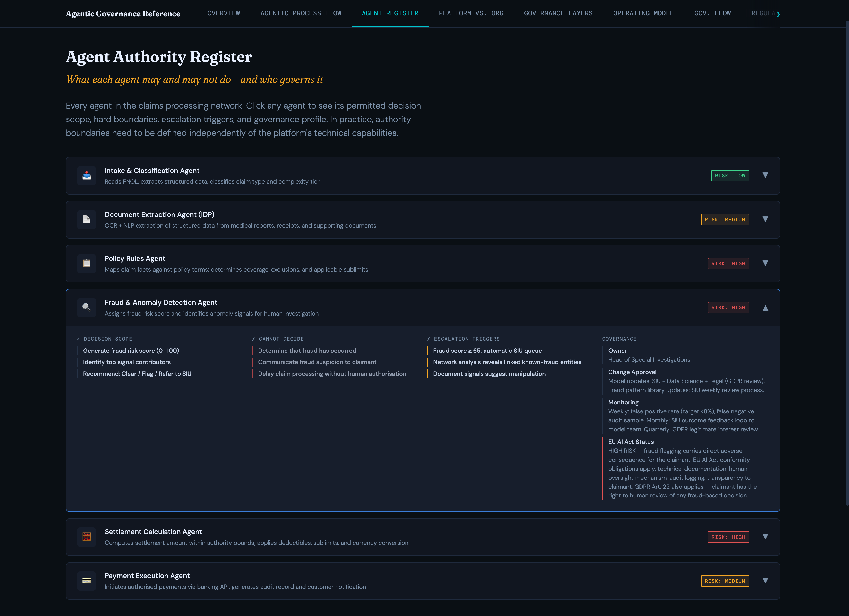Click 'Determine that fraud has occurred'
Screen dimensions: 849x616
coord(307,351)
